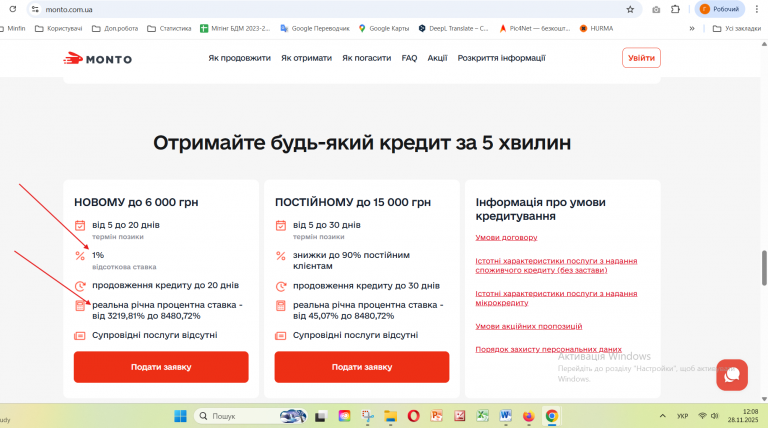Open the red chat support bubble
The image size is (768, 428).
pyautogui.click(x=732, y=375)
